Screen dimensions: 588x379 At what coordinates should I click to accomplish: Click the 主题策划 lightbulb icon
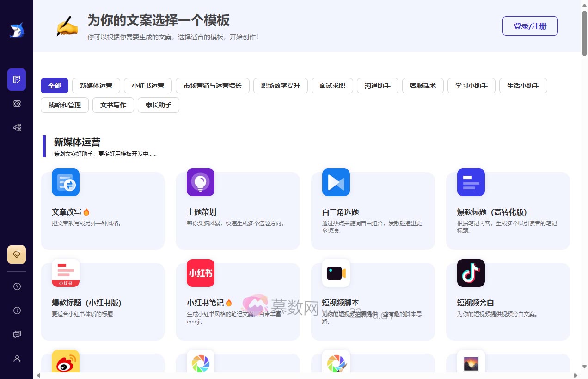pyautogui.click(x=200, y=182)
